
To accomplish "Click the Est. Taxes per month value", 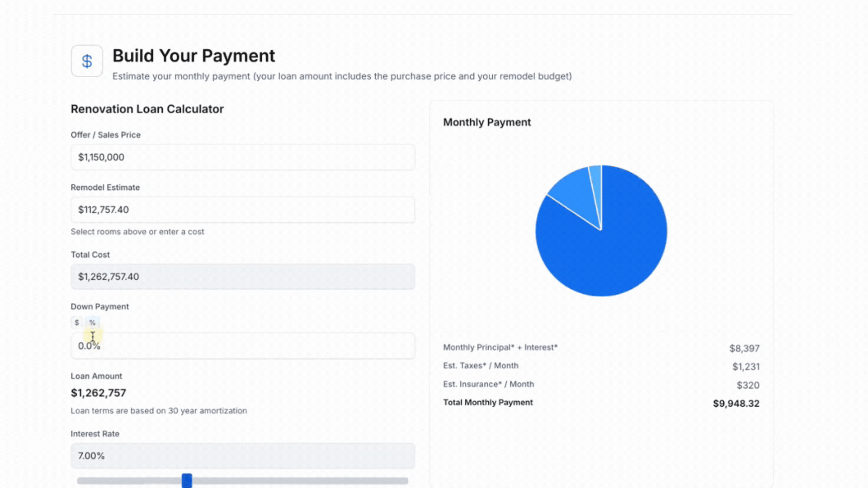I will coord(747,366).
